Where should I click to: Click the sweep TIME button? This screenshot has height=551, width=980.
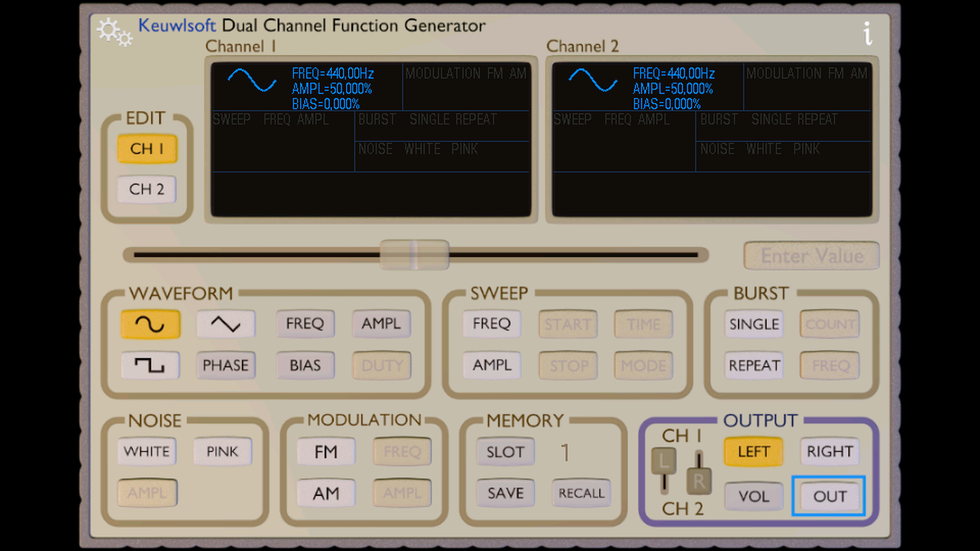click(x=644, y=324)
